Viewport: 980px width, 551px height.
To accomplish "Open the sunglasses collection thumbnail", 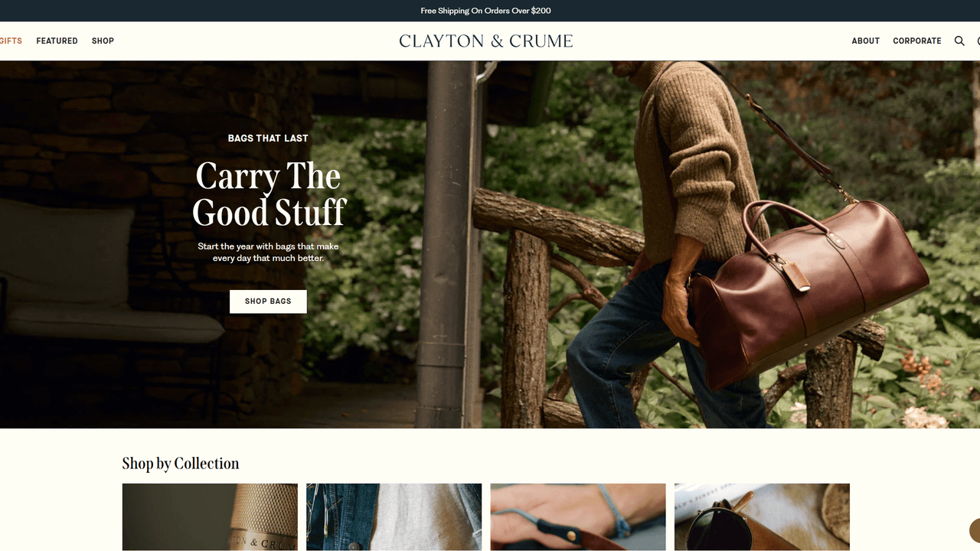I will pos(762,517).
